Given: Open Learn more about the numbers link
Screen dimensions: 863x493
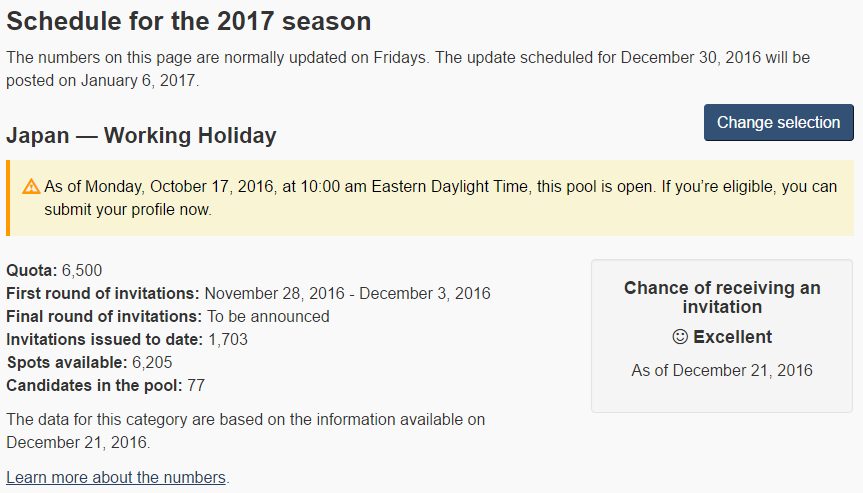Looking at the screenshot, I should coord(116,477).
